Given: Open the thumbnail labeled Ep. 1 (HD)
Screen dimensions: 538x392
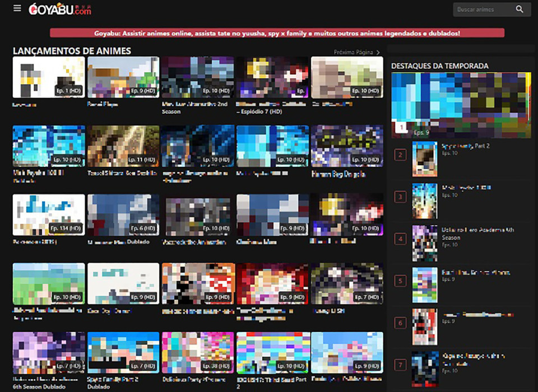Looking at the screenshot, I should (x=49, y=77).
